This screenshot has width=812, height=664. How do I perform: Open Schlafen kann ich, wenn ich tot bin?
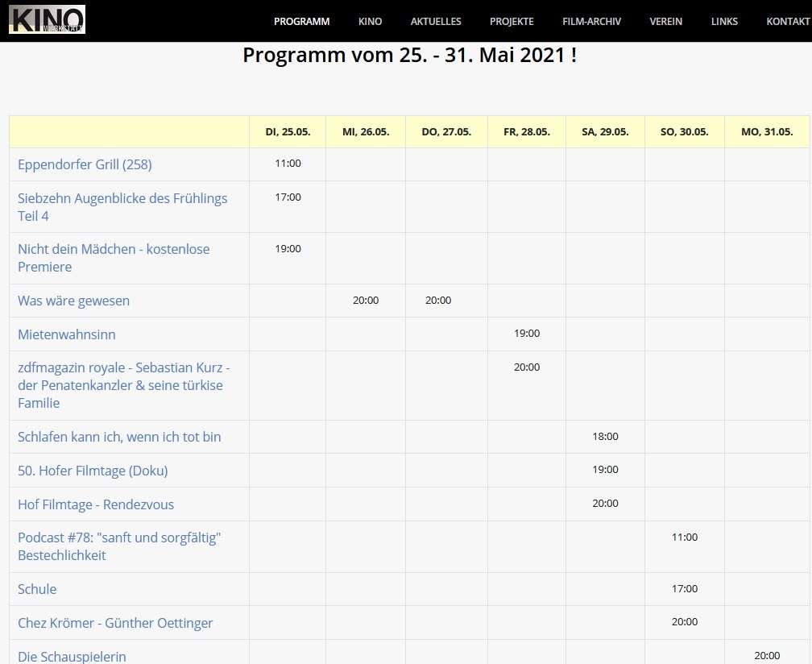click(x=119, y=437)
